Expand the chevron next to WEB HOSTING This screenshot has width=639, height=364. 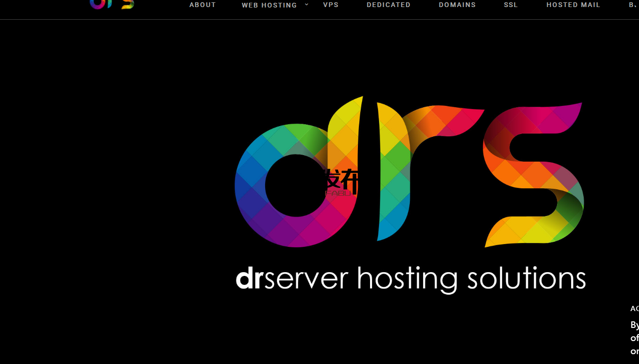[x=307, y=5]
